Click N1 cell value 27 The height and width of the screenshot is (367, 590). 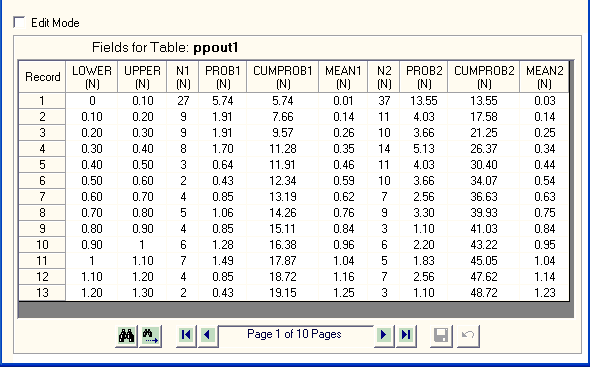(183, 101)
